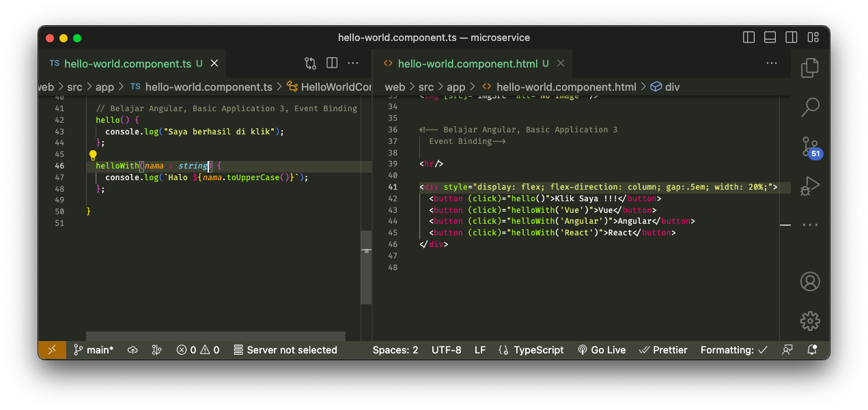Screen dimensions: 868x410
Task: Expand the div breadcrumb in HTML editor
Action: tap(672, 87)
